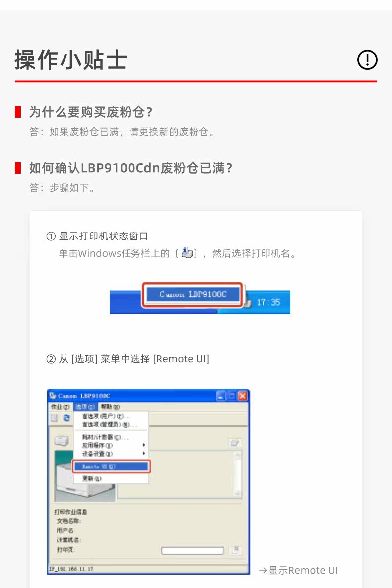Click the blue refresh icon in the status window toolbar
Viewport: 392px width, 588px height.
pos(66,418)
